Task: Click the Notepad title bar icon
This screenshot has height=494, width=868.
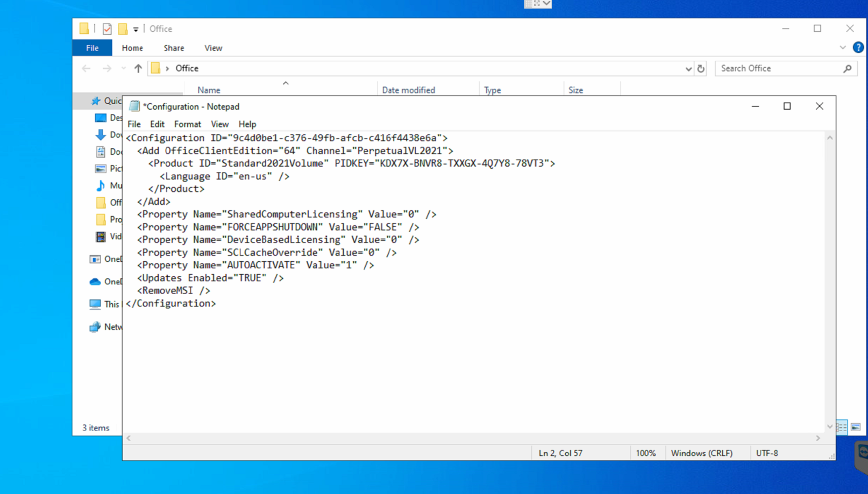Action: click(134, 106)
